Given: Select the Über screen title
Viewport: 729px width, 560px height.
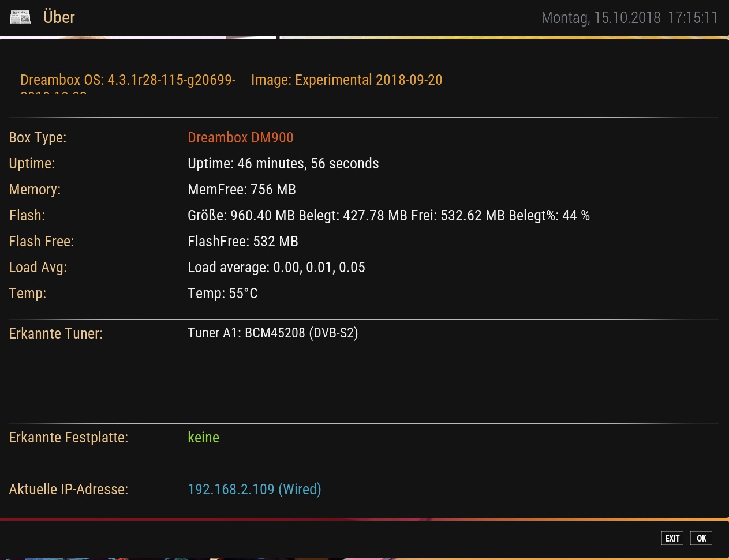Looking at the screenshot, I should coord(59,17).
